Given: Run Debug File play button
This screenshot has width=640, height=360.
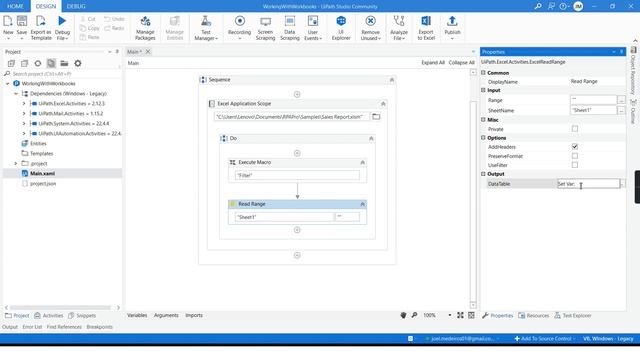Looking at the screenshot, I should coord(62,21).
